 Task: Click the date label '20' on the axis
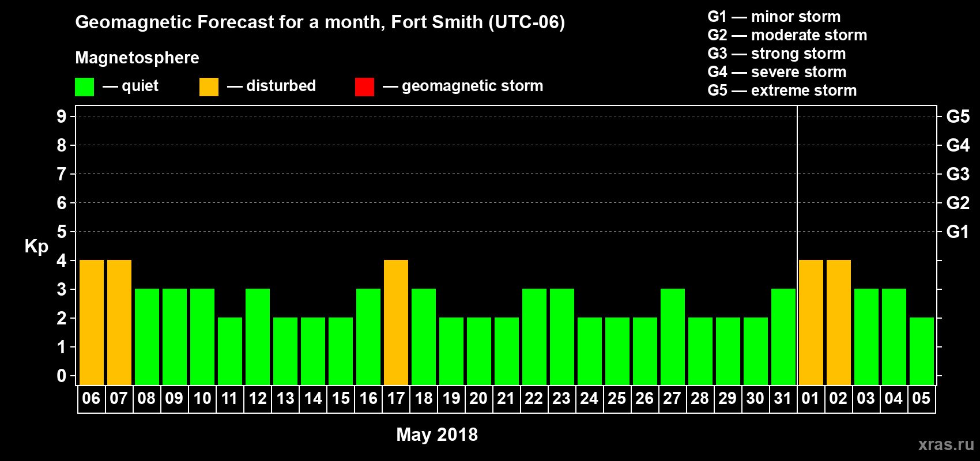click(478, 398)
